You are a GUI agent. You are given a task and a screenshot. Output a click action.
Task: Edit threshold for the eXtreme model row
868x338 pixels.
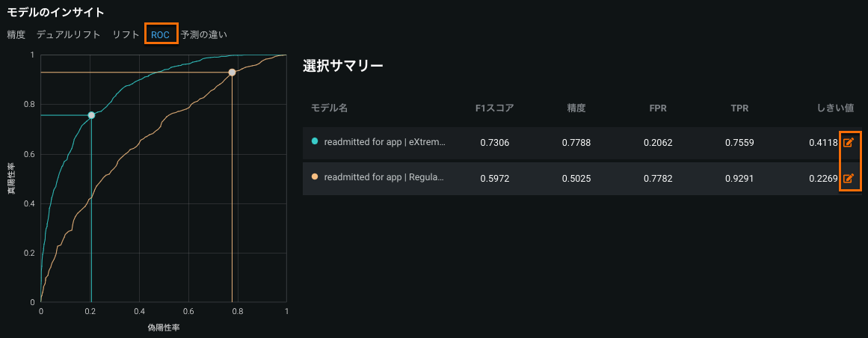[x=848, y=142]
